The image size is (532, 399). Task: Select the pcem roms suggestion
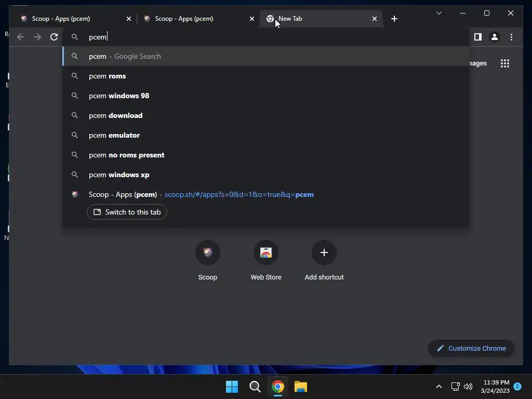coord(266,76)
